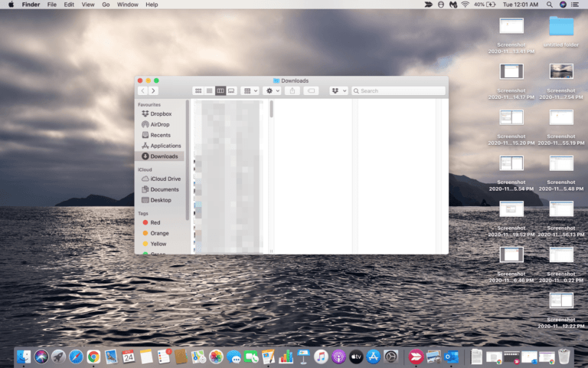Viewport: 588px width, 368px height.
Task: Select the Red tag in sidebar
Action: [x=155, y=222]
